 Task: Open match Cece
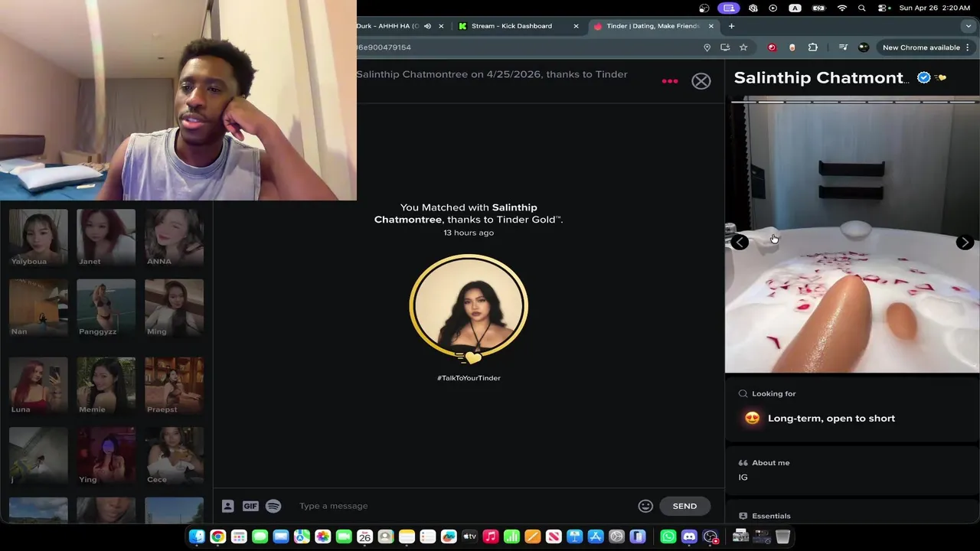174,456
